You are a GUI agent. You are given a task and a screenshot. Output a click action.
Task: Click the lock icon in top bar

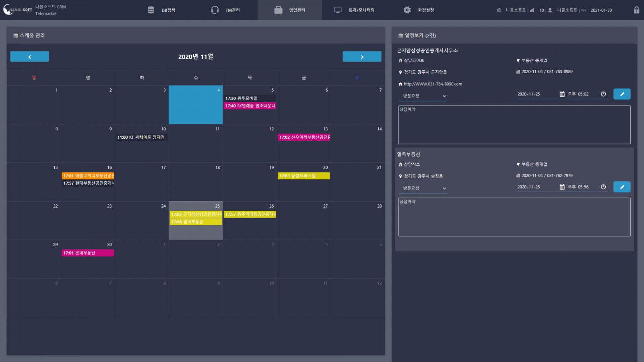pyautogui.click(x=636, y=10)
